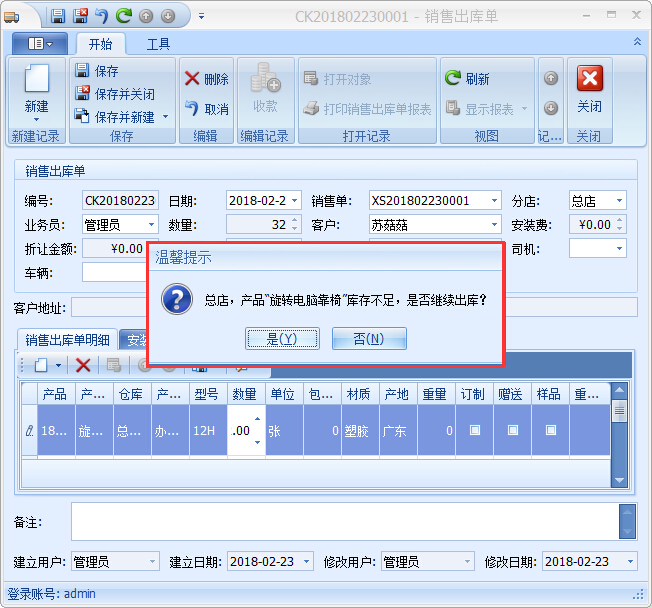Select the 销售出库单明细 tab
The width and height of the screenshot is (652, 608).
[x=67, y=340]
